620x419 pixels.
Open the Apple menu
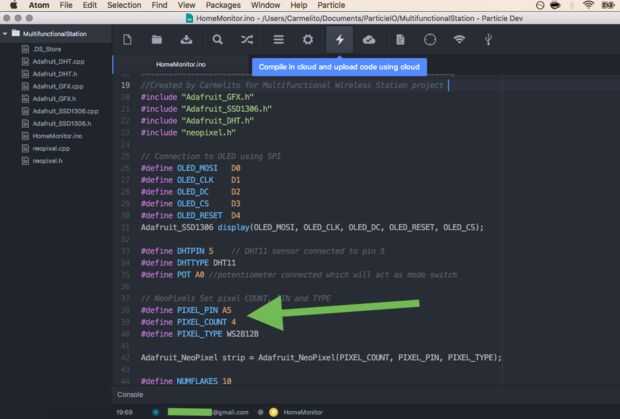click(x=13, y=5)
